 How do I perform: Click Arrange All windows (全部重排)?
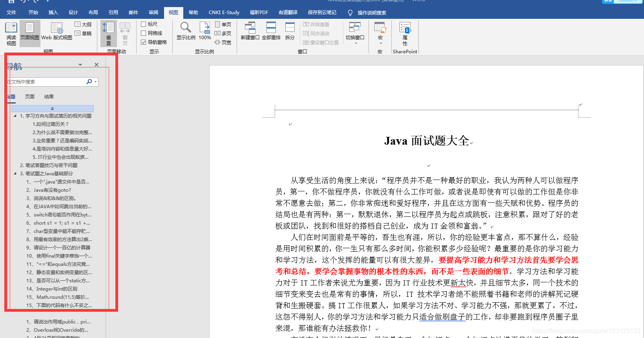(x=271, y=31)
